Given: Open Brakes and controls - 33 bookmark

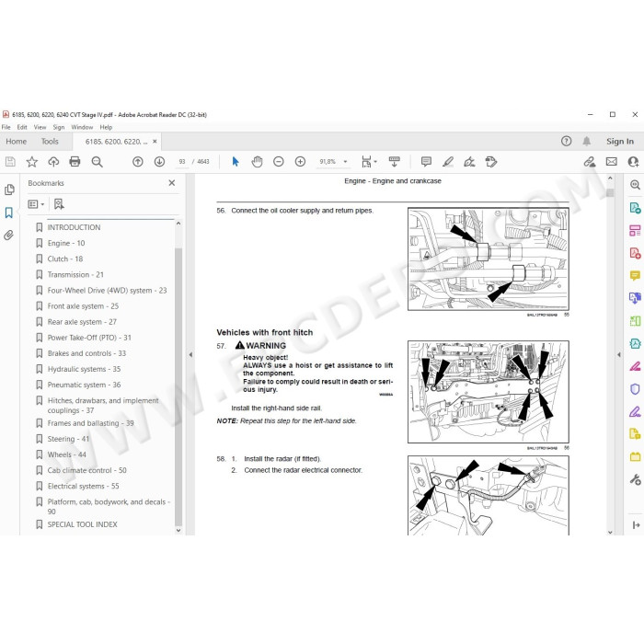Looking at the screenshot, I should pos(86,353).
